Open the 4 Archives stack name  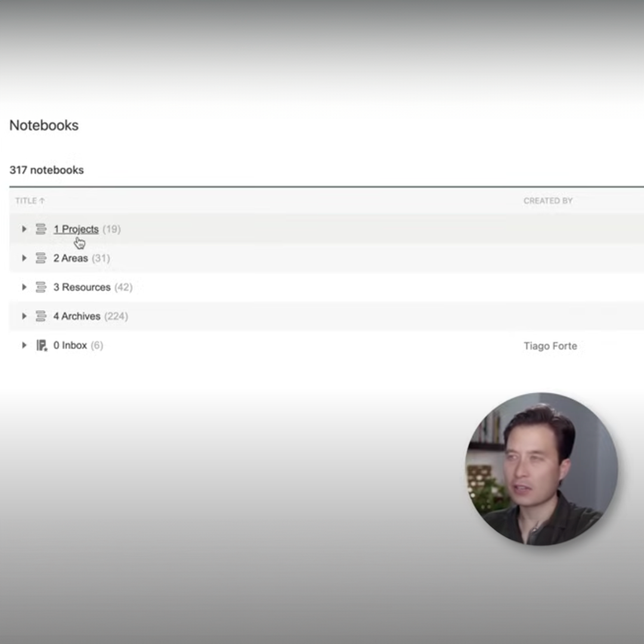coord(76,316)
